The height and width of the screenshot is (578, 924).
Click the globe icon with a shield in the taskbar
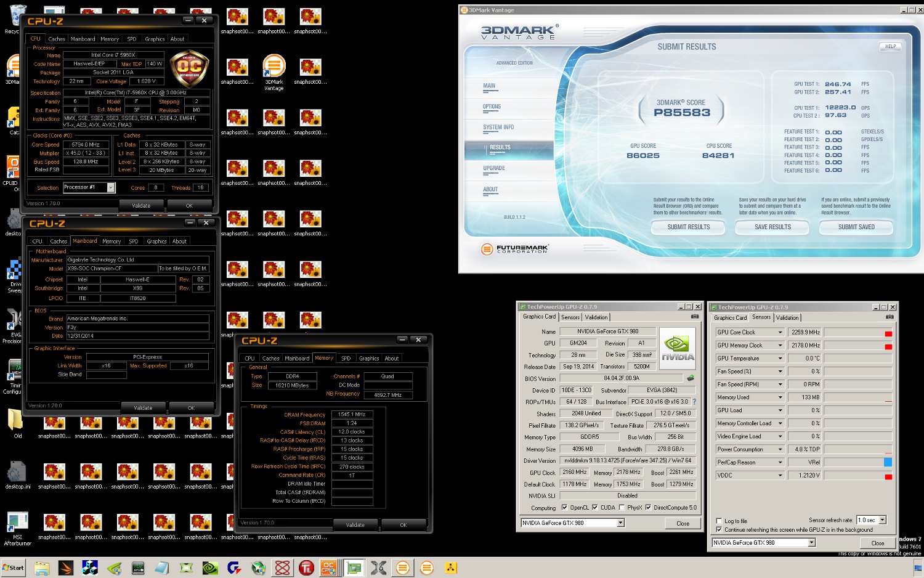coord(259,568)
